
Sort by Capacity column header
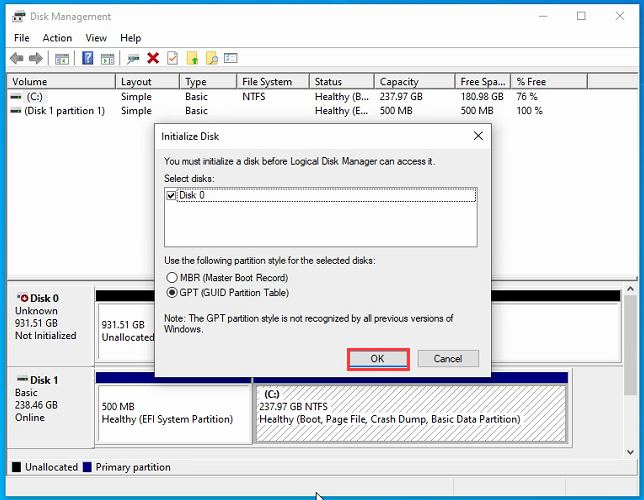coord(415,81)
